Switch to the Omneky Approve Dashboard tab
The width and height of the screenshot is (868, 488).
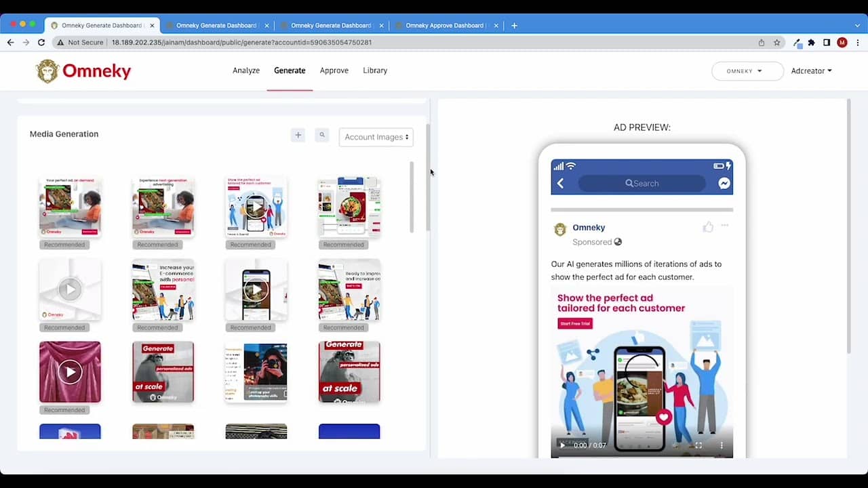[x=444, y=26]
